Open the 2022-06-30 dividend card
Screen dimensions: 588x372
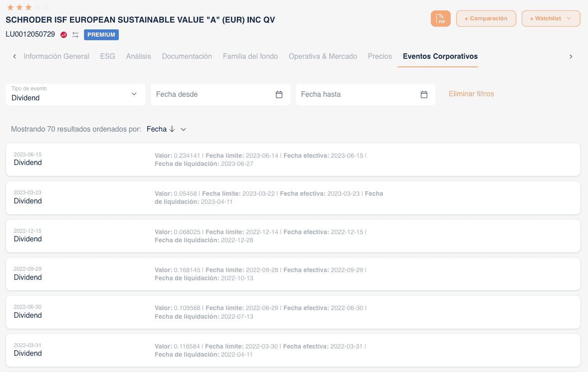click(293, 312)
